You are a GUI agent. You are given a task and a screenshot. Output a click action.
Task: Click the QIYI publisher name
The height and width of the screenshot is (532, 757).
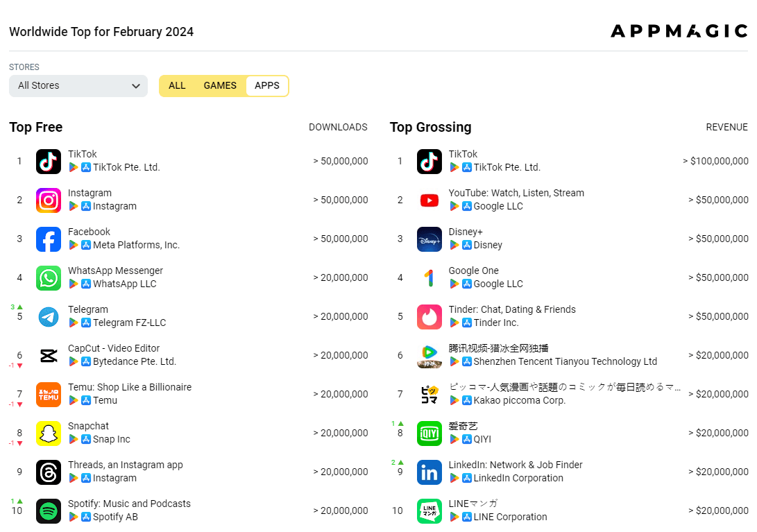click(x=482, y=439)
